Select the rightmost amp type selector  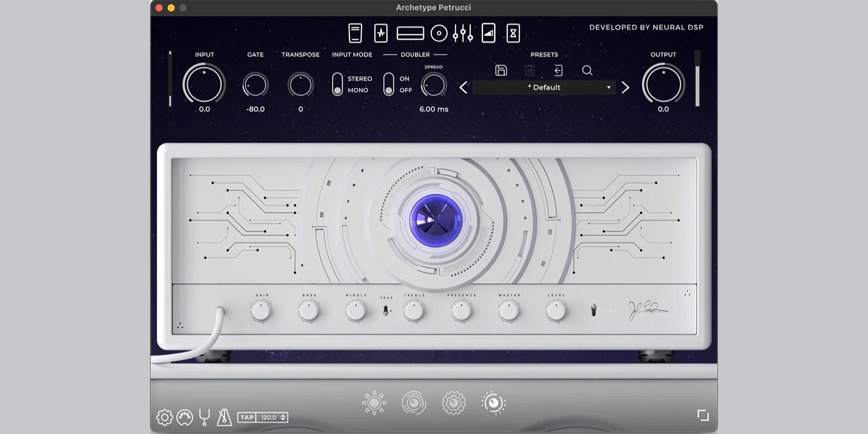493,403
